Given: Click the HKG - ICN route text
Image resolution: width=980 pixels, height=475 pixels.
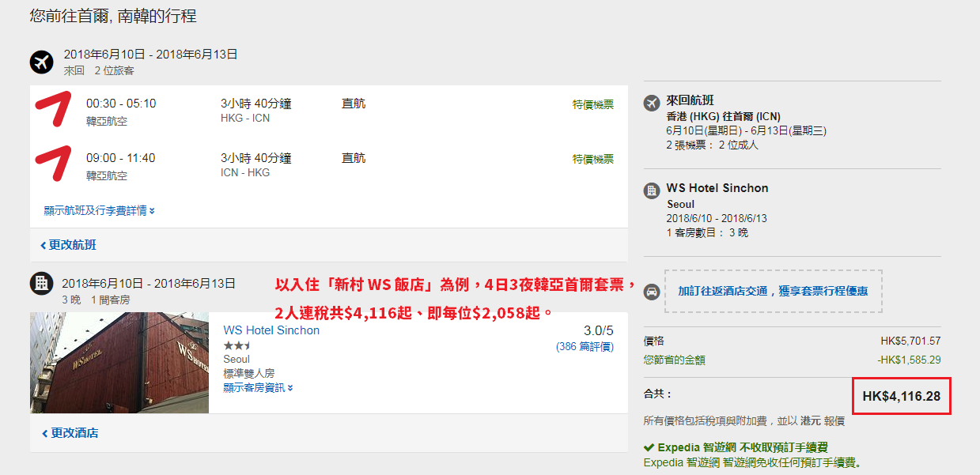Looking at the screenshot, I should (x=245, y=118).
